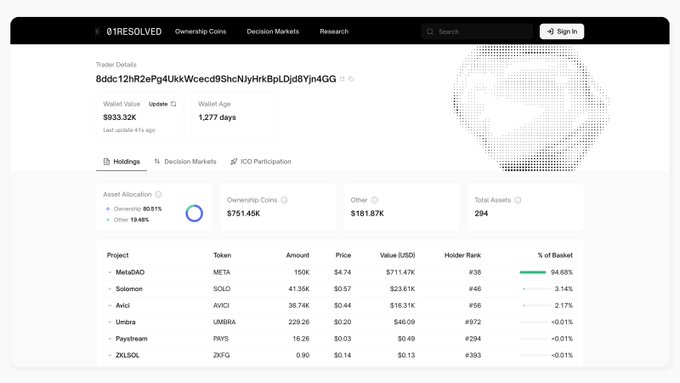Screen dimensions: 680x383
Task: Click the Ownership legend dot
Action: pyautogui.click(x=108, y=209)
